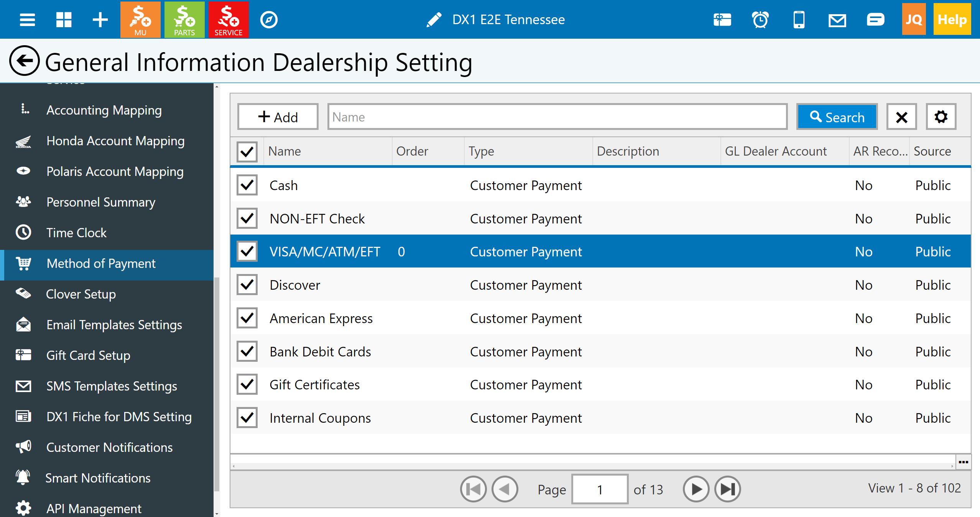
Task: Open the hamburger main menu
Action: point(27,20)
